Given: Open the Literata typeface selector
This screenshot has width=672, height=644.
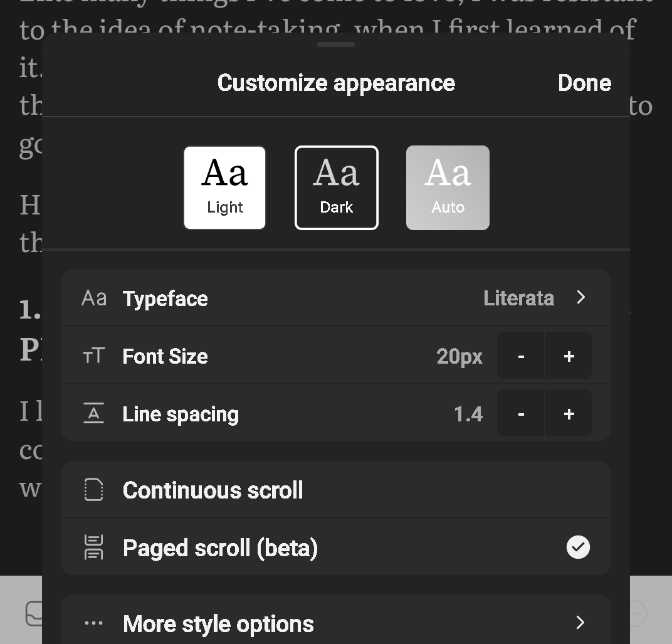Looking at the screenshot, I should click(x=518, y=298).
